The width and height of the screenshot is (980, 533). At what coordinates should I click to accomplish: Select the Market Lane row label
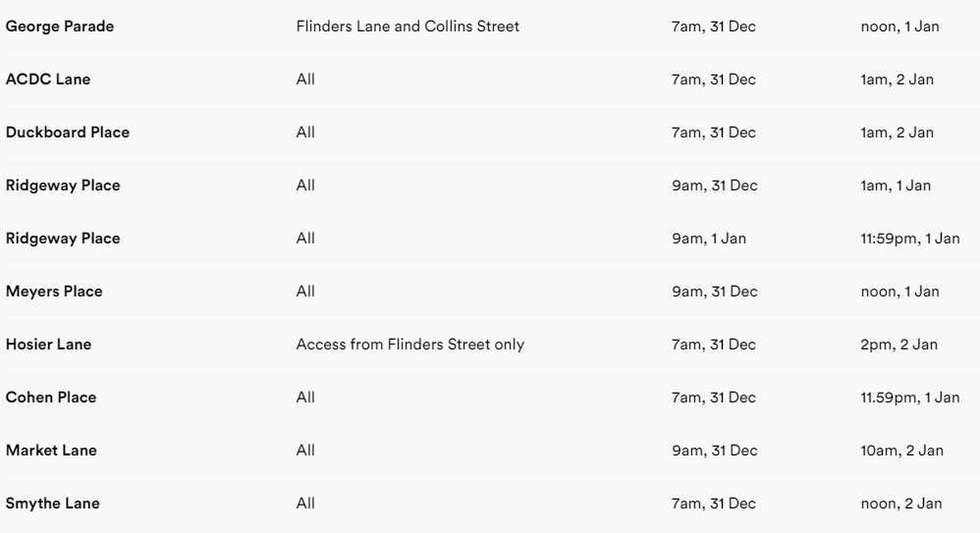click(x=51, y=451)
